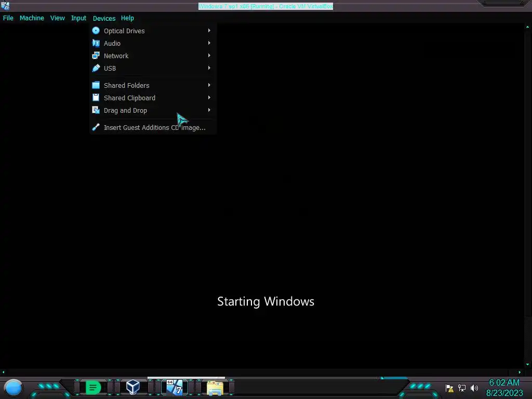The width and height of the screenshot is (532, 399).
Task: Click the VirtualBox window title bar icon
Action: click(x=5, y=6)
